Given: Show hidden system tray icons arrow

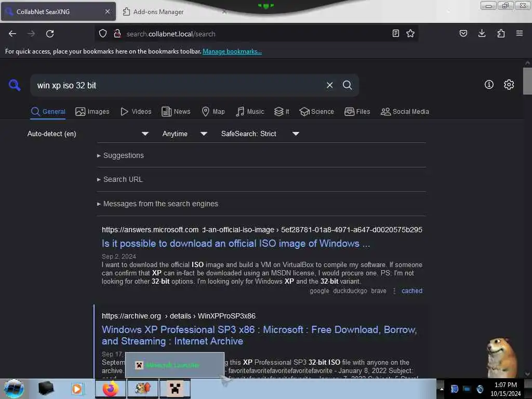Looking at the screenshot, I should (x=442, y=389).
